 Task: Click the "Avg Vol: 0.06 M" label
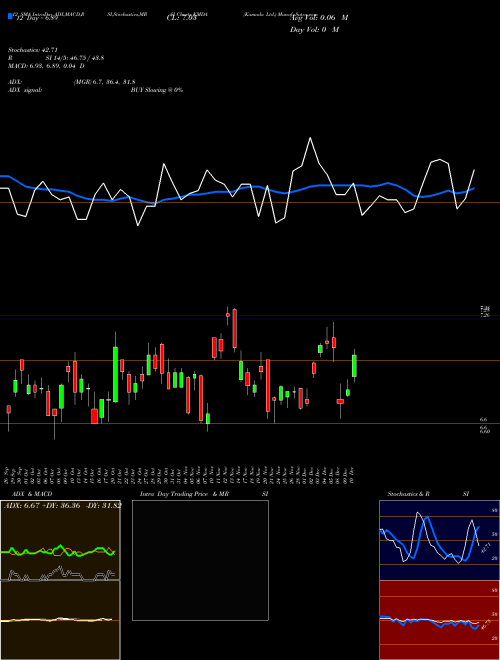(x=319, y=18)
